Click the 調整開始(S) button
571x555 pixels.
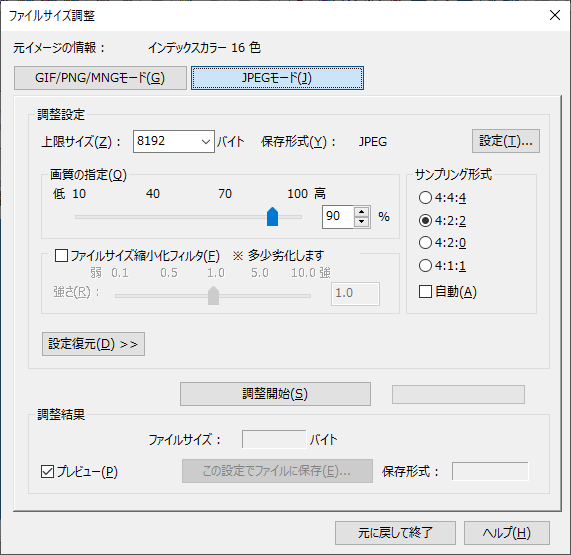[x=275, y=394]
